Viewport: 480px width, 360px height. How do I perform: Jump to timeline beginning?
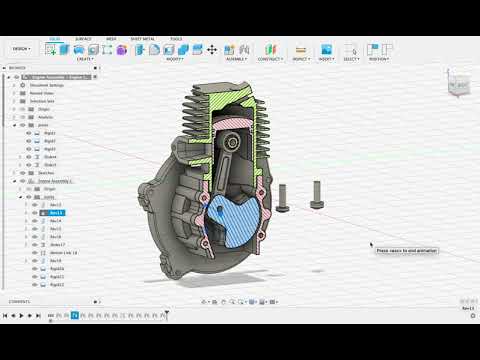[x=5, y=315]
